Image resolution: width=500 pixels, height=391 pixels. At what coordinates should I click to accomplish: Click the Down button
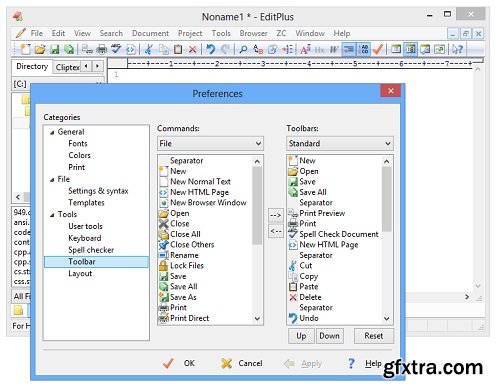tap(329, 336)
